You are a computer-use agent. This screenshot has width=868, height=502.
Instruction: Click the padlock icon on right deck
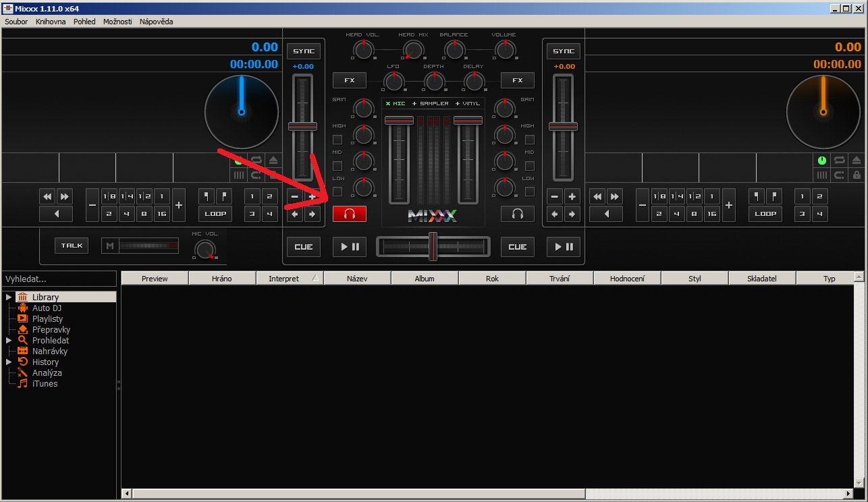(x=857, y=175)
